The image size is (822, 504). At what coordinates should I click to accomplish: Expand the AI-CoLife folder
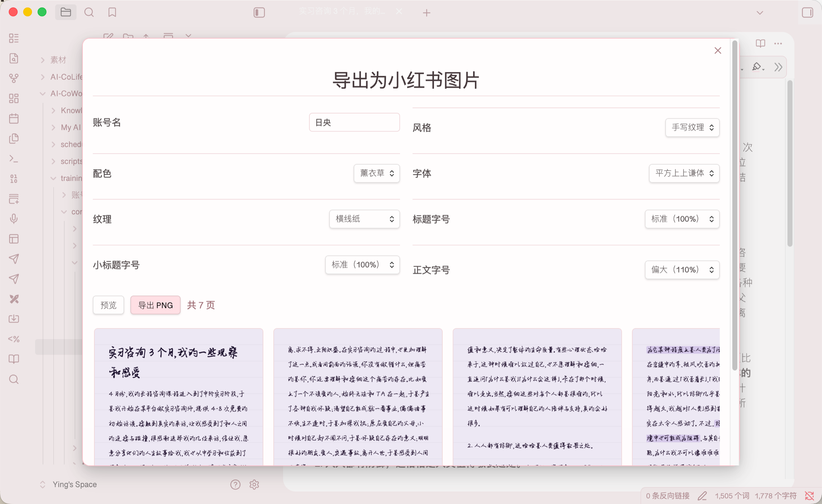coord(42,77)
